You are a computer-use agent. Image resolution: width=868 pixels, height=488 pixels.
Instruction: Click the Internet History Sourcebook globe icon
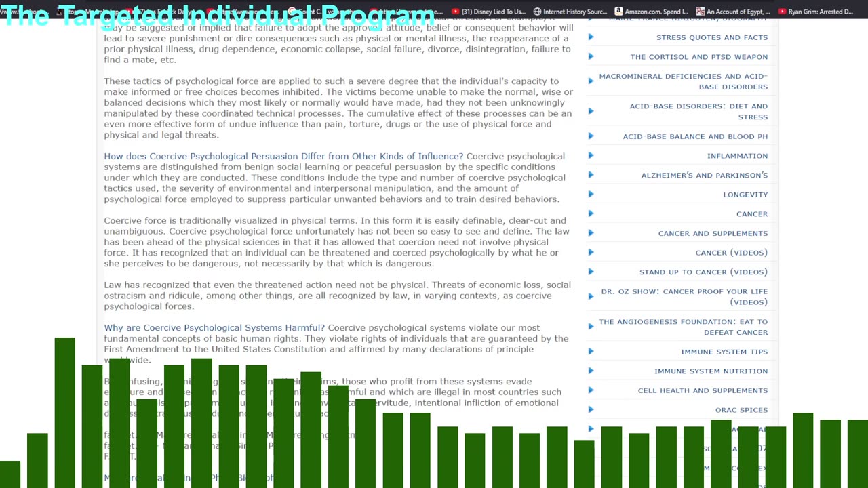[x=537, y=12]
